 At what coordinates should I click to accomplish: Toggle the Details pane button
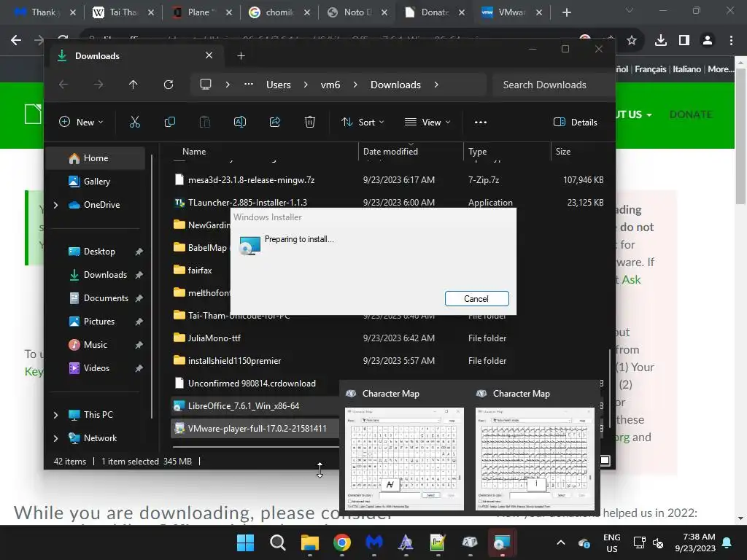[576, 122]
